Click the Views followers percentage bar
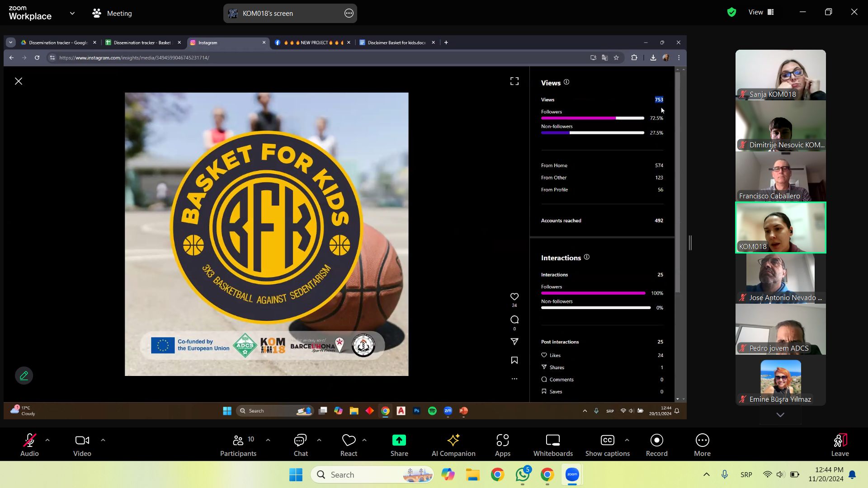The image size is (868, 488). [x=593, y=118]
